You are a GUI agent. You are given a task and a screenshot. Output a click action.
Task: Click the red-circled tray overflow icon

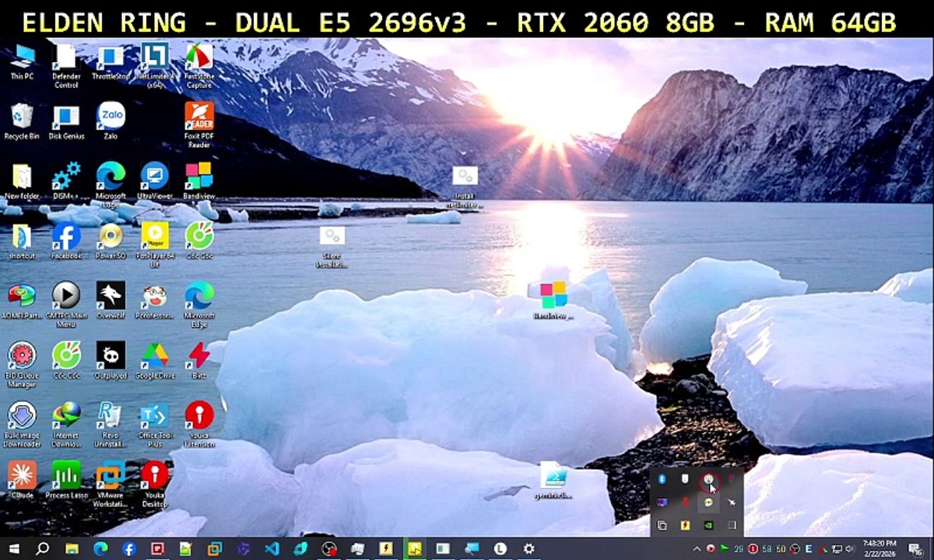pyautogui.click(x=708, y=481)
